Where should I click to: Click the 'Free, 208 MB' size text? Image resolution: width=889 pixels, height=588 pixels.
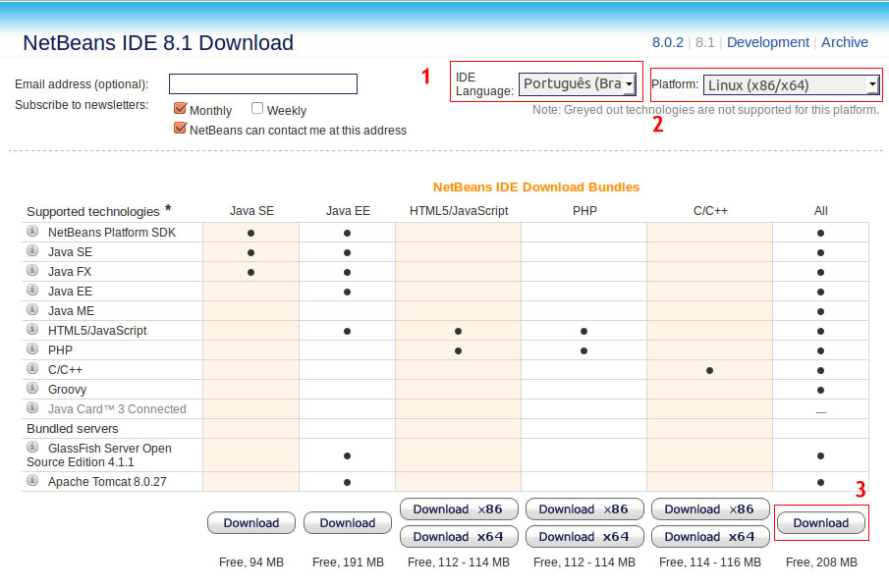click(x=821, y=562)
